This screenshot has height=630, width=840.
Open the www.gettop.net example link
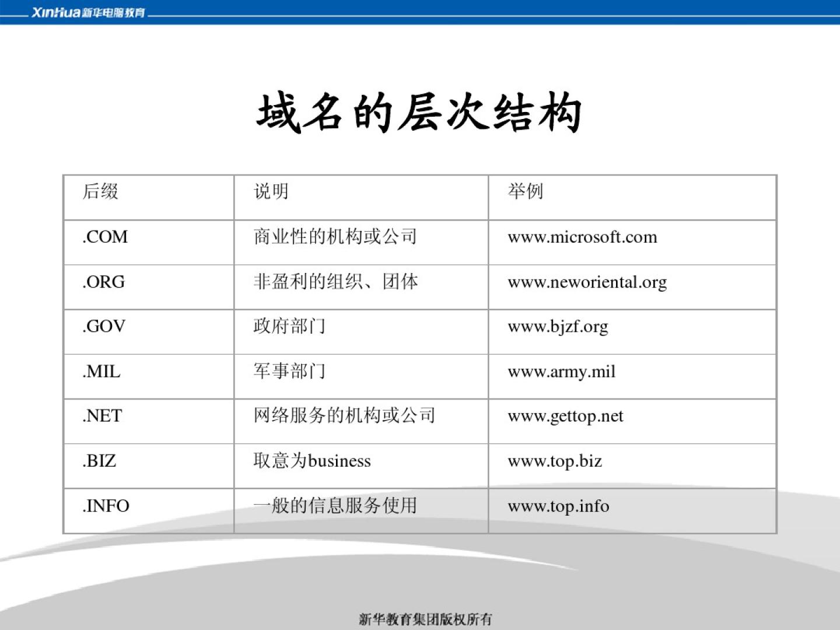point(565,416)
